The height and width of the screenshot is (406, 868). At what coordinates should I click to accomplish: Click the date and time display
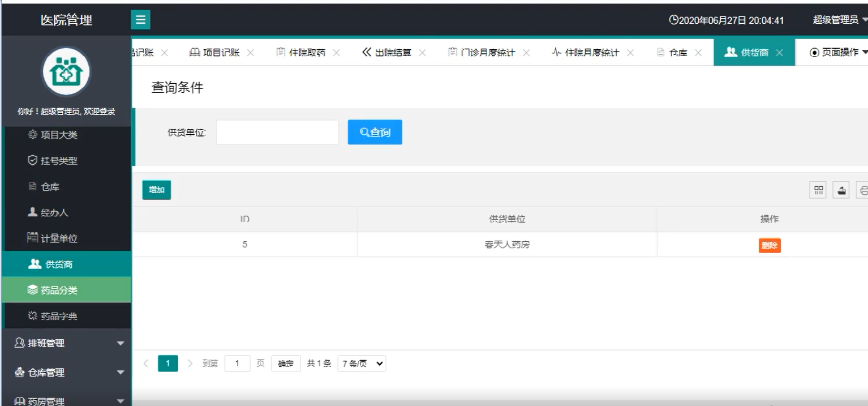tap(727, 20)
